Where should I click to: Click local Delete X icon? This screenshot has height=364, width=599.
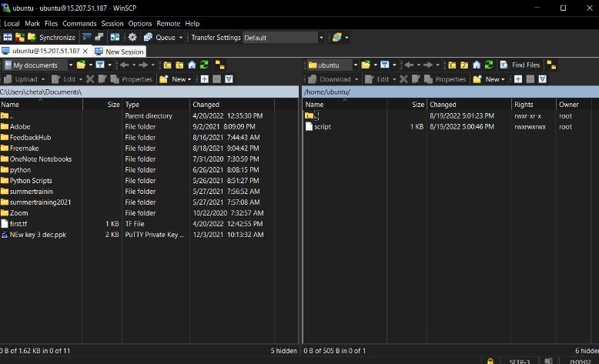[90, 79]
